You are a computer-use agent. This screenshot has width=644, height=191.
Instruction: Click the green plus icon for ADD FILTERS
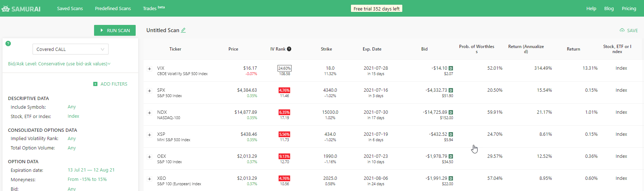click(95, 84)
